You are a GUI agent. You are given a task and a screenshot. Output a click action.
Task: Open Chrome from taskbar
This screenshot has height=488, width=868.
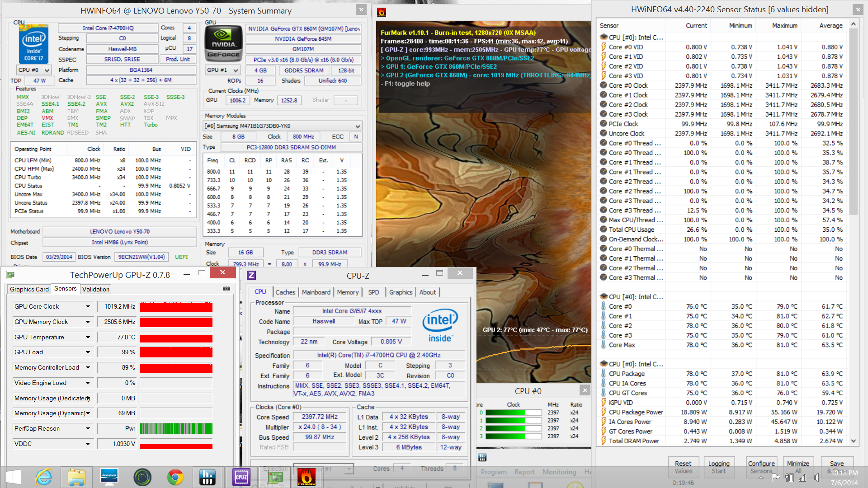[x=175, y=477]
